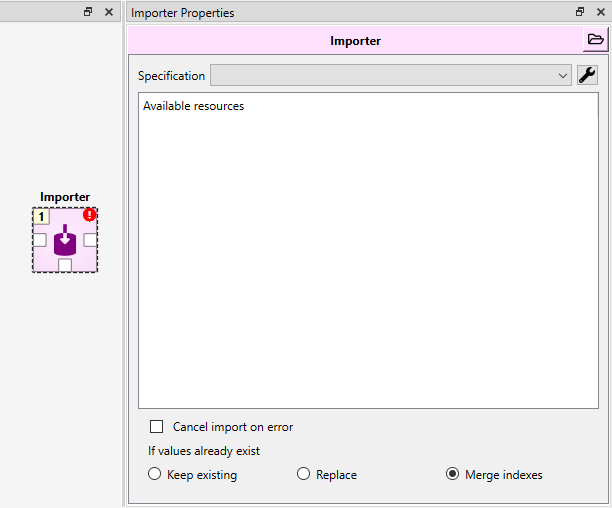Undock the left design view panel
Screen dimensions: 612x508
[x=88, y=12]
